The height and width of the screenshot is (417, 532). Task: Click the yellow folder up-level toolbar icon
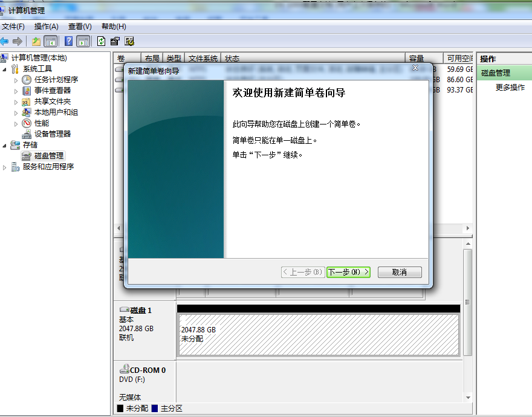(x=36, y=40)
